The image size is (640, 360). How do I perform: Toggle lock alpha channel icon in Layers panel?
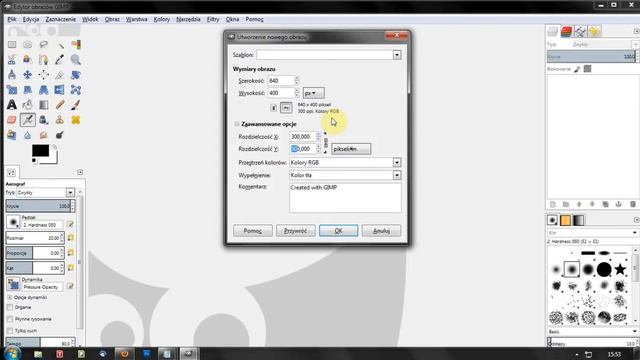coord(587,69)
